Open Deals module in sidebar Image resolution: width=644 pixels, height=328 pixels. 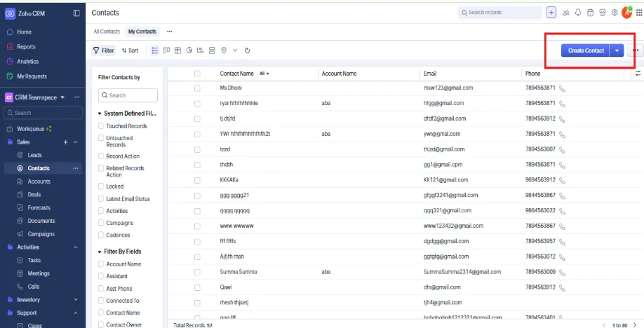(x=34, y=195)
